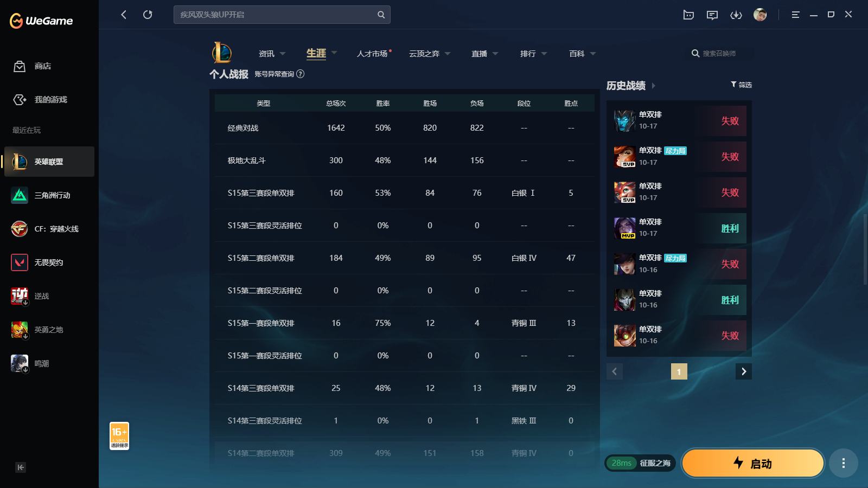Screen dimensions: 868x488
Task: Select 逆战 game in sidebar
Action: click(49, 296)
